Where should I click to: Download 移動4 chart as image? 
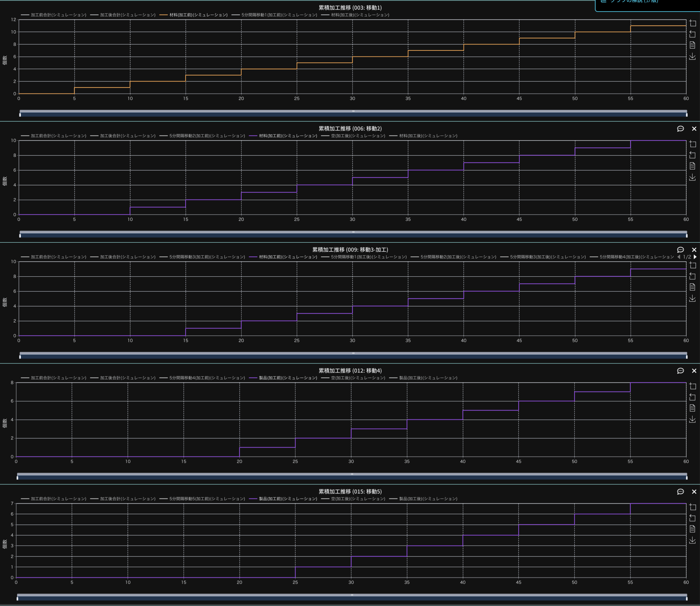click(x=693, y=419)
